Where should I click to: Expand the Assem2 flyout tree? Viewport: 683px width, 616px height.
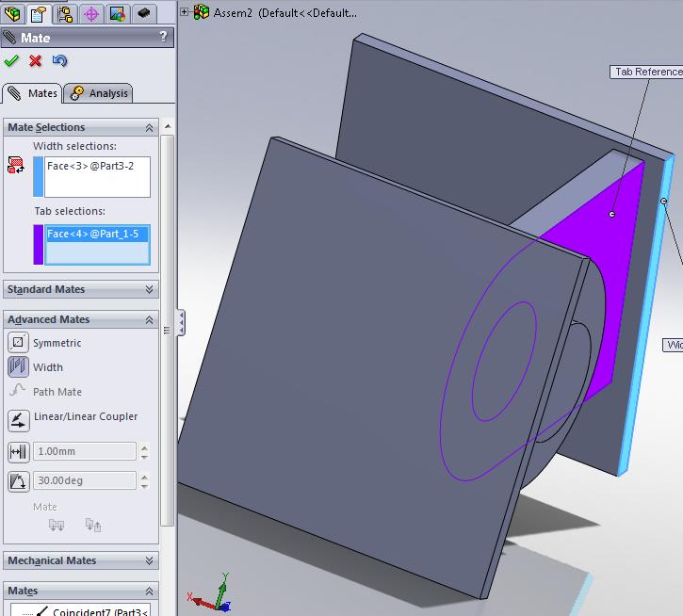coord(185,12)
